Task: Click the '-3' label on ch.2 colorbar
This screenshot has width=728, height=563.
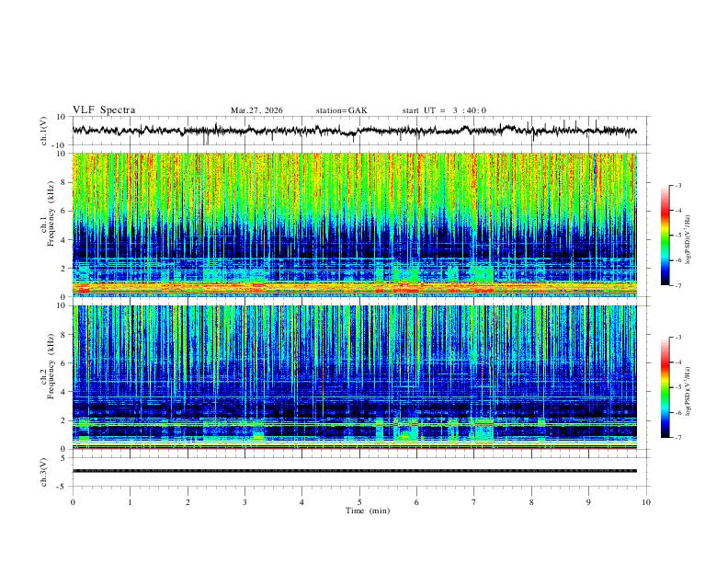Action: pyautogui.click(x=677, y=338)
